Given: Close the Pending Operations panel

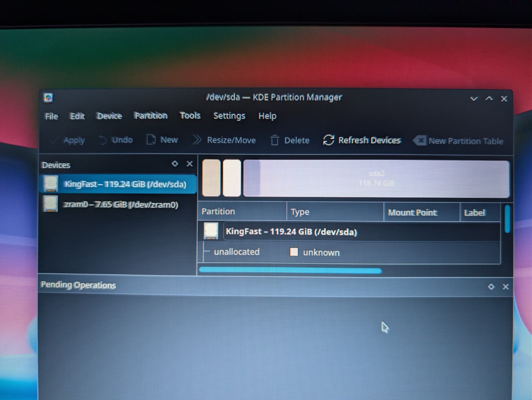Looking at the screenshot, I should pyautogui.click(x=506, y=286).
